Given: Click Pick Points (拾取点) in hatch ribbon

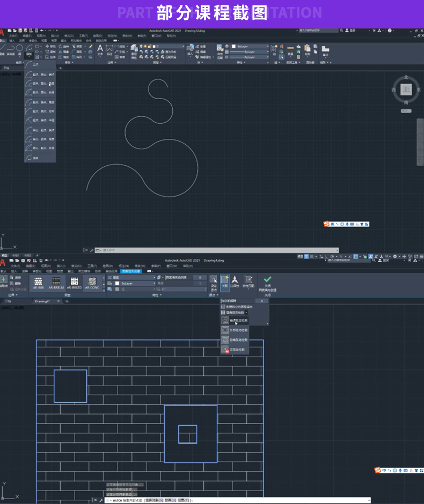Looking at the screenshot, I should [x=4, y=280].
